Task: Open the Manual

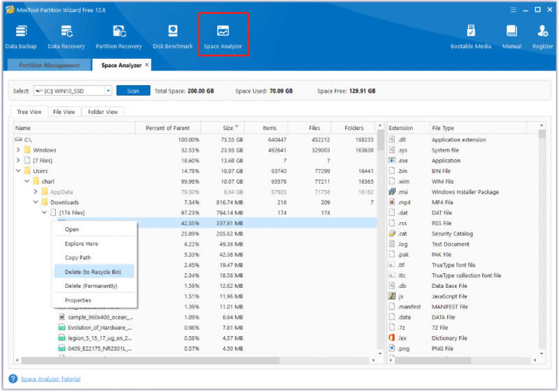Action: click(x=511, y=37)
